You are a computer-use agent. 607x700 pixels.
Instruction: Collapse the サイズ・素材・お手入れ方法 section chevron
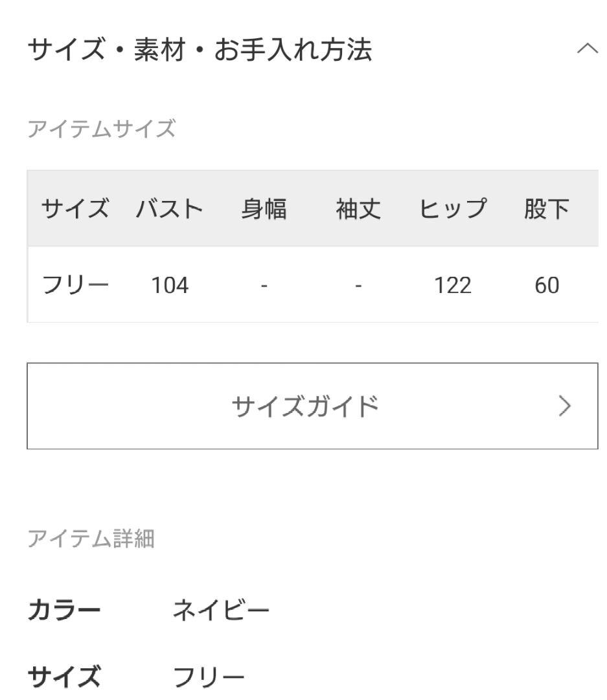click(x=588, y=48)
